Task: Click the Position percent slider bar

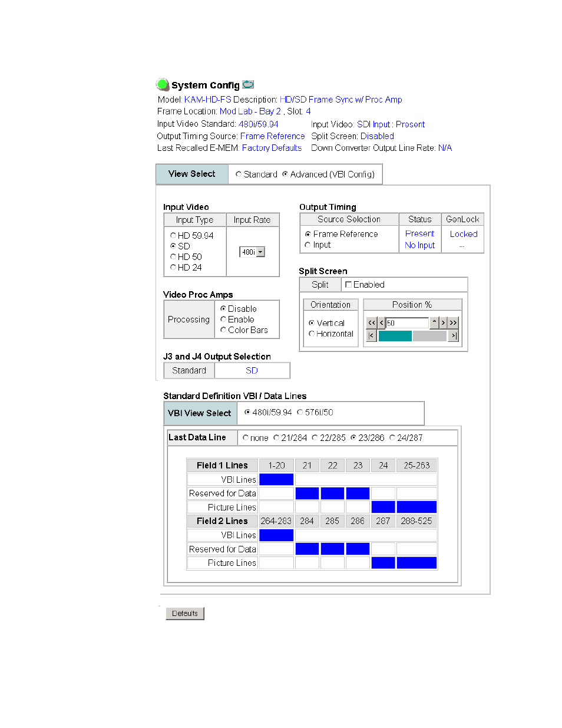Action: [x=412, y=336]
